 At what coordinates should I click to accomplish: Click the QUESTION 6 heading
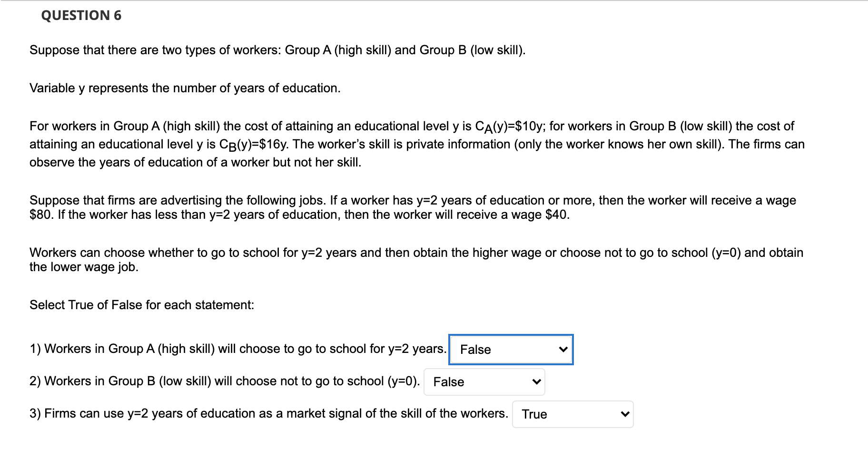click(x=81, y=16)
